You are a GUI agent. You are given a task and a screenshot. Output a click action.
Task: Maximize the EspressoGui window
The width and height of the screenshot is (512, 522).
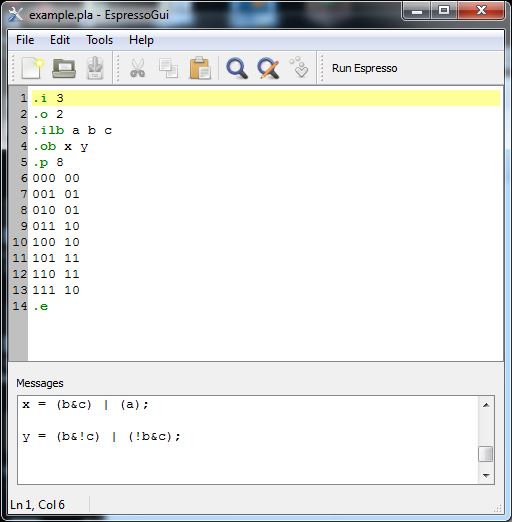[444, 11]
